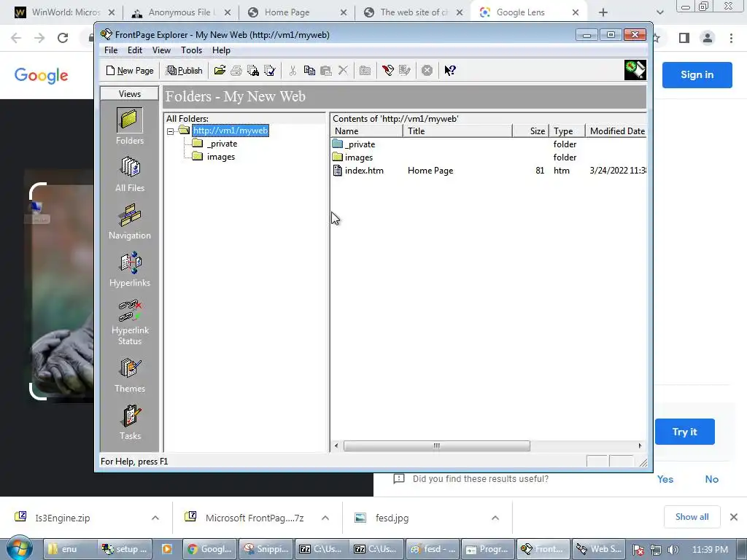Viewport: 747px width, 560px height.
Task: Switch to the Home Page browser tab
Action: pos(287,12)
